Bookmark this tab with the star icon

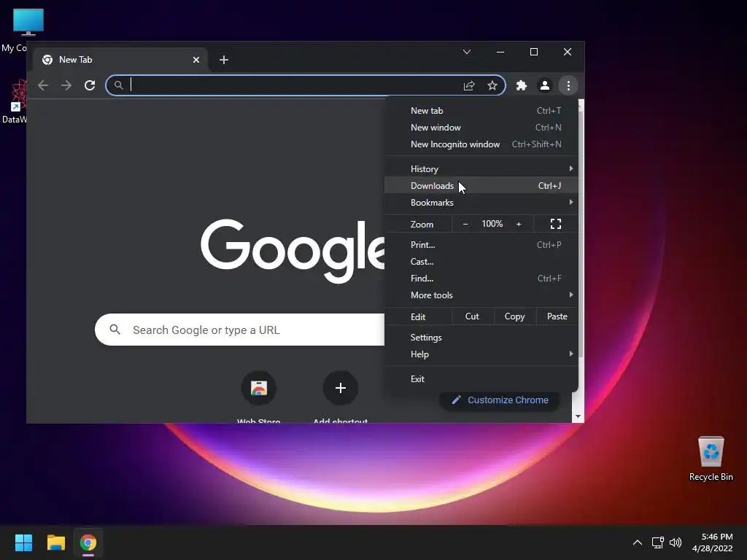point(492,86)
